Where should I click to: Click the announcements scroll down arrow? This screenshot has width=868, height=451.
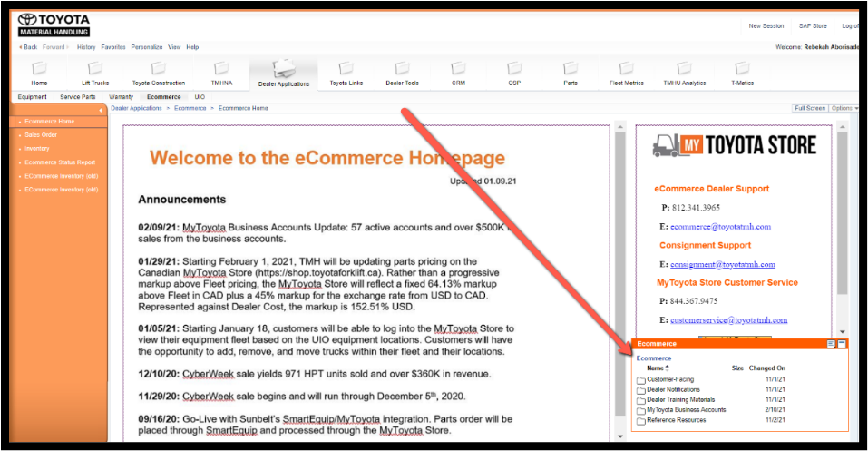[620, 436]
